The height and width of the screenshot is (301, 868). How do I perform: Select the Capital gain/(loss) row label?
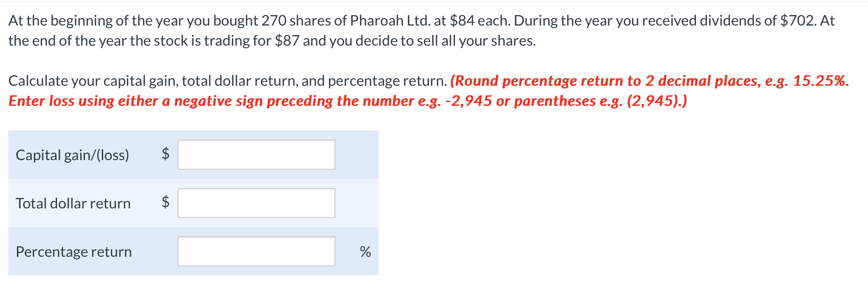(73, 155)
